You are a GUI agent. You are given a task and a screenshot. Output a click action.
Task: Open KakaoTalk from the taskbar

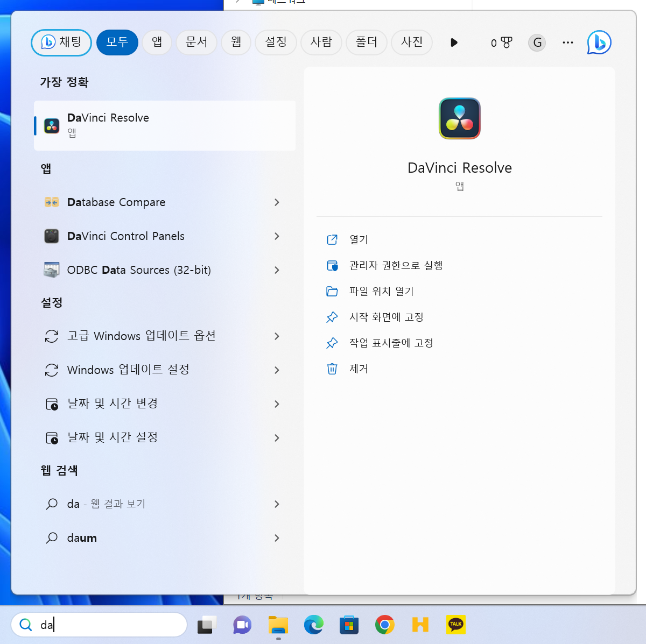point(456,625)
